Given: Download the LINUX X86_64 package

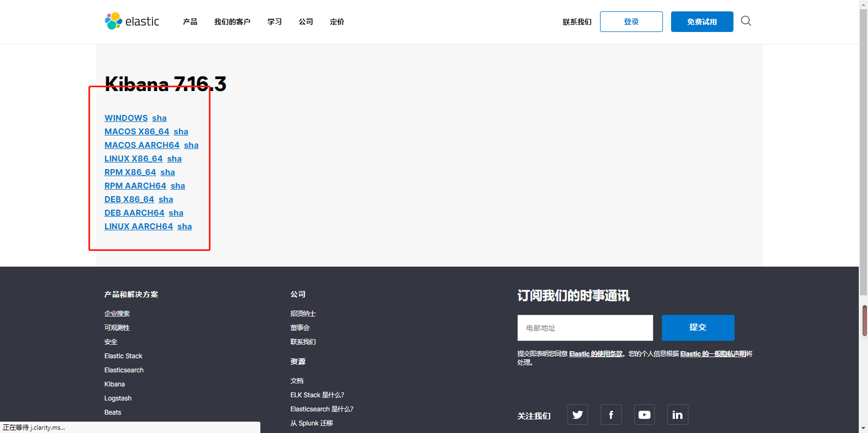Looking at the screenshot, I should (x=133, y=159).
